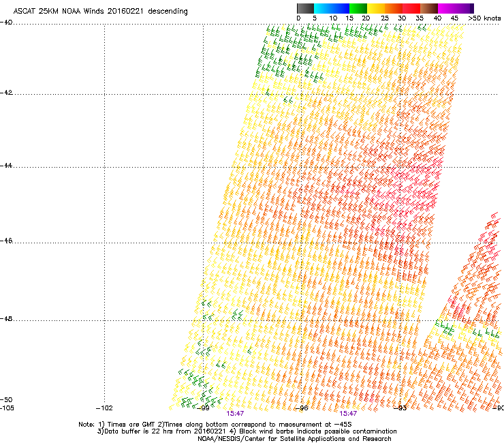Click the dark purple 45-50 knots segment
The height and width of the screenshot is (443, 504).
click(x=464, y=8)
